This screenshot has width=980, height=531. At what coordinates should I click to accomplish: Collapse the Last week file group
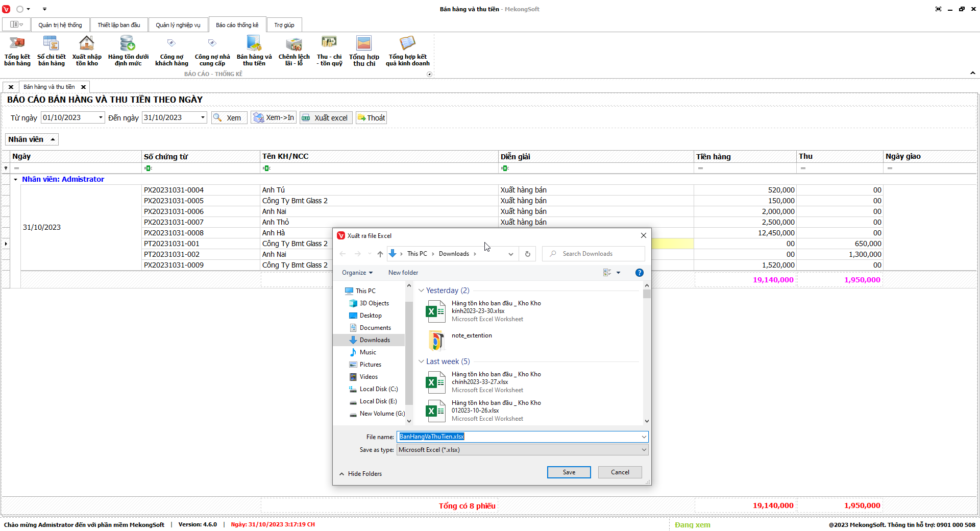click(421, 361)
